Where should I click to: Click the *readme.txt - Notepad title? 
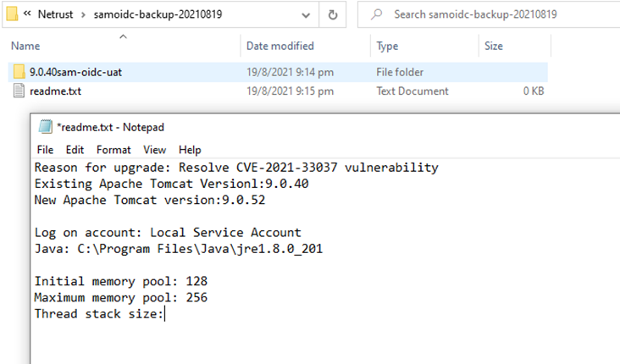110,127
